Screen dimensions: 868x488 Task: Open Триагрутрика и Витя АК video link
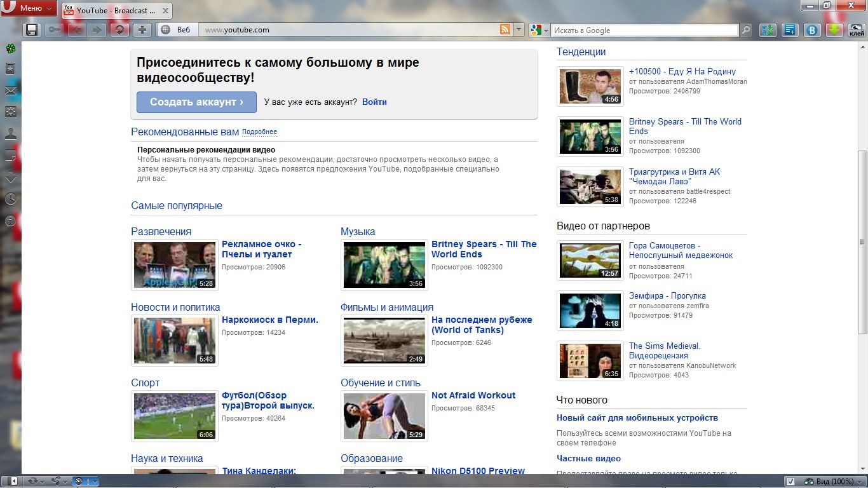[x=674, y=177]
